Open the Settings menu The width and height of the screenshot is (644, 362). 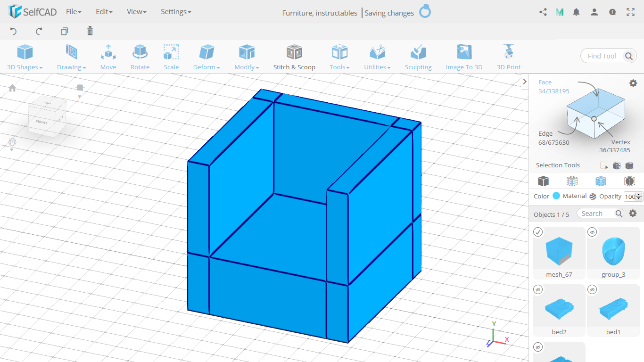[176, 12]
